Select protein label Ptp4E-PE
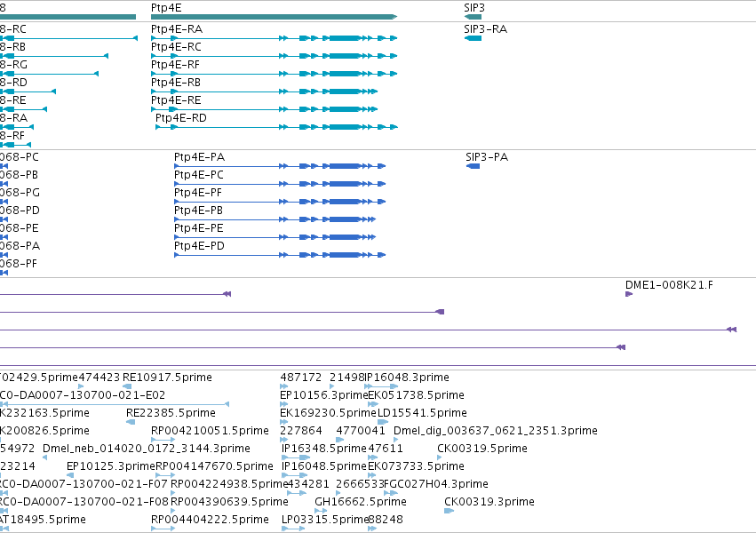 point(199,228)
